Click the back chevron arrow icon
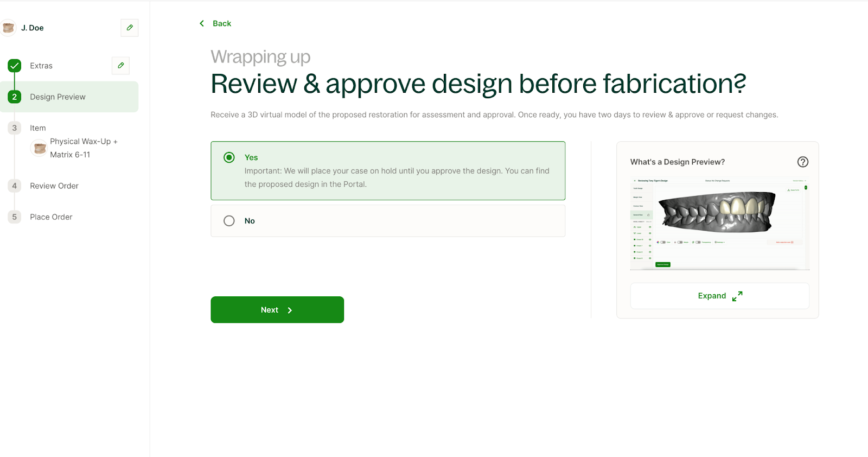 pos(202,23)
